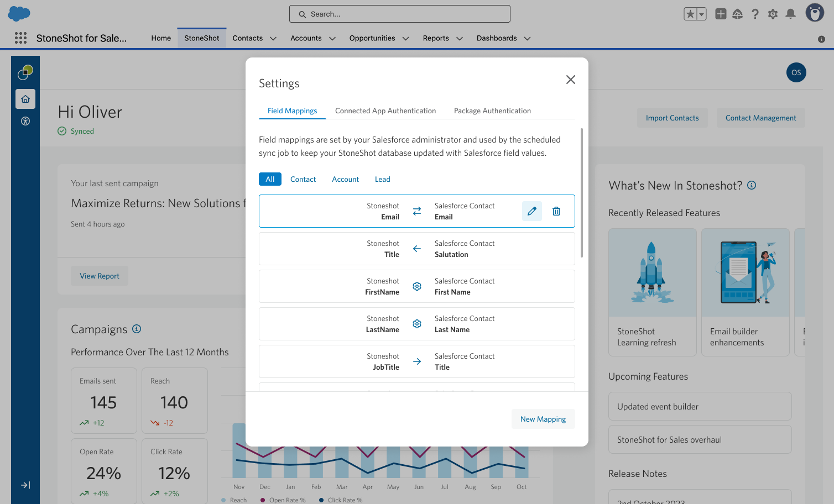The height and width of the screenshot is (504, 834).
Task: Select the Stoneshot Title mapping row
Action: point(417,249)
